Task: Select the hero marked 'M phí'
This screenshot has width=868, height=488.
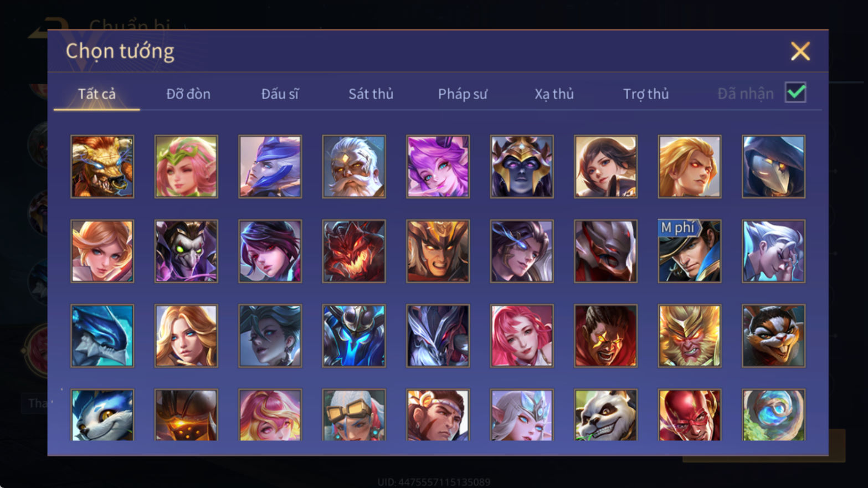Action: click(690, 251)
